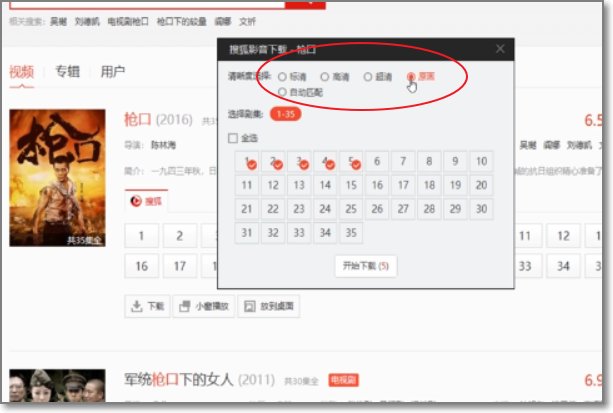Play episode 33 on the results page
The width and height of the screenshot is (613, 413).
(x=528, y=266)
